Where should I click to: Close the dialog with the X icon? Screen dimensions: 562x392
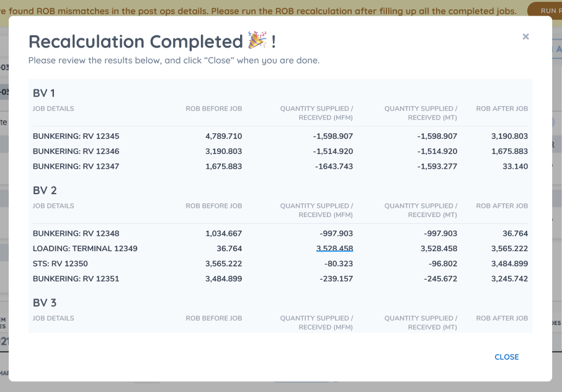click(525, 37)
